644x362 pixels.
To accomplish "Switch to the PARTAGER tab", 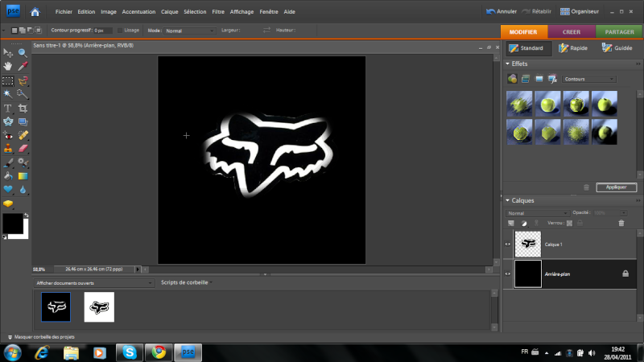I will [x=619, y=31].
